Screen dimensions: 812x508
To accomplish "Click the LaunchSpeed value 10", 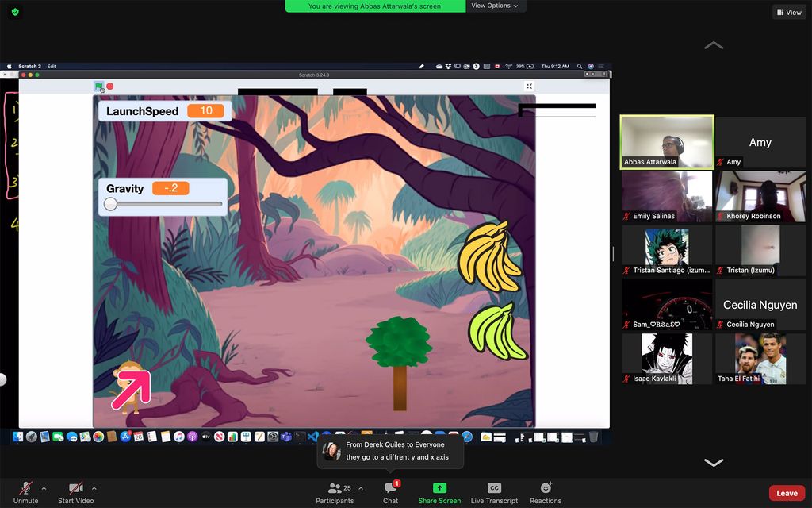I will point(205,111).
